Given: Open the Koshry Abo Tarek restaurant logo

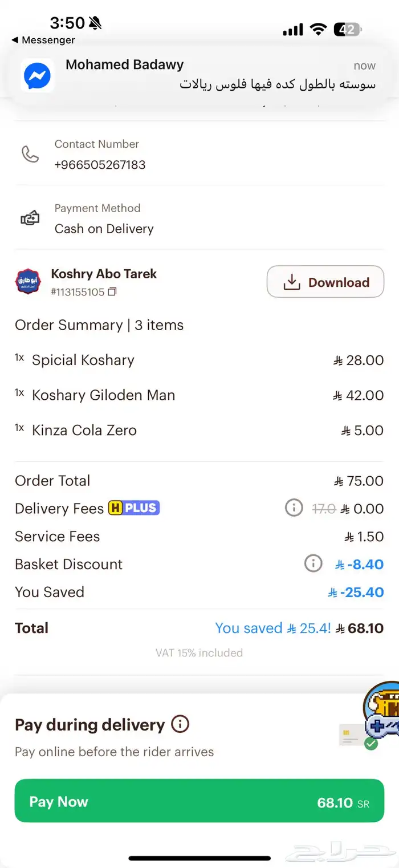Looking at the screenshot, I should click(28, 281).
